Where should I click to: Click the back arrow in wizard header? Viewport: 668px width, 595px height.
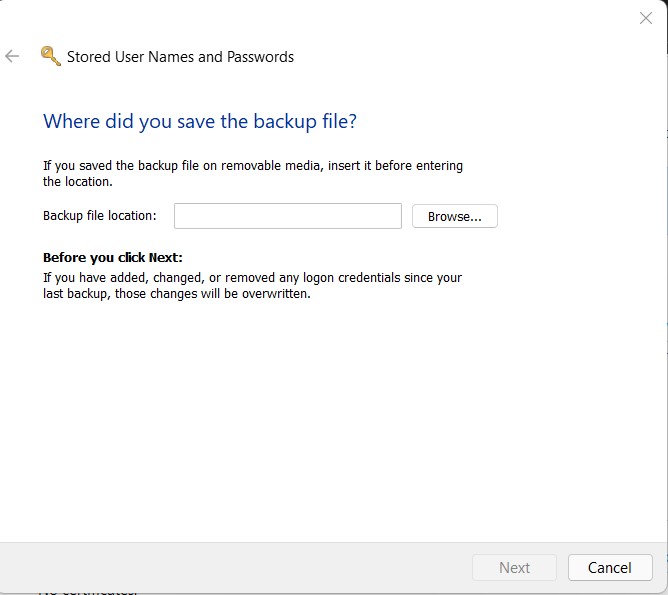(x=13, y=56)
